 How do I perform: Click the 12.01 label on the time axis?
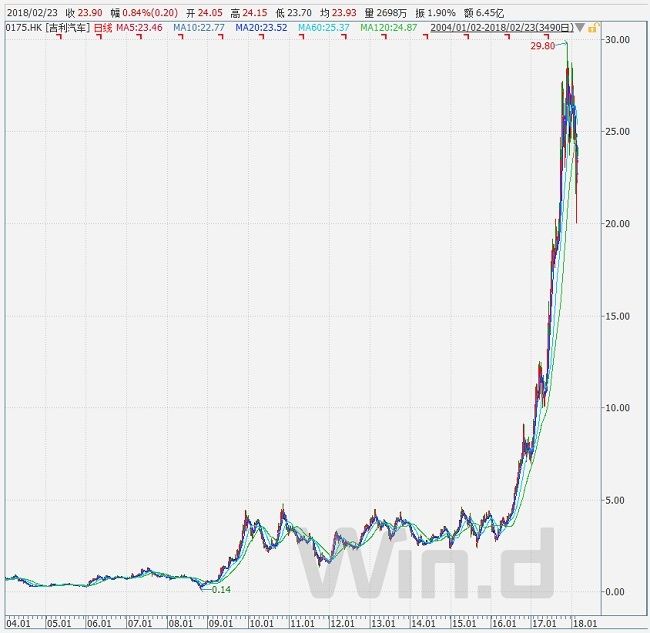[x=343, y=623]
